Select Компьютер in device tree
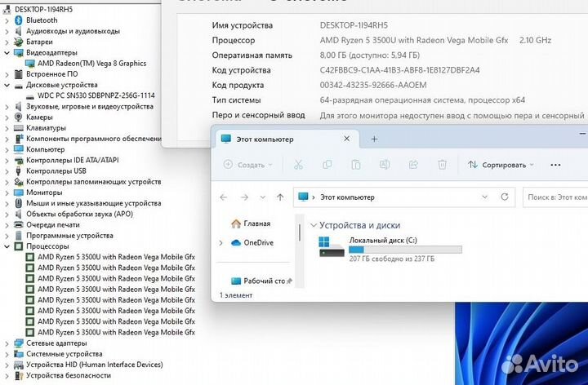The height and width of the screenshot is (385, 588). [46, 149]
